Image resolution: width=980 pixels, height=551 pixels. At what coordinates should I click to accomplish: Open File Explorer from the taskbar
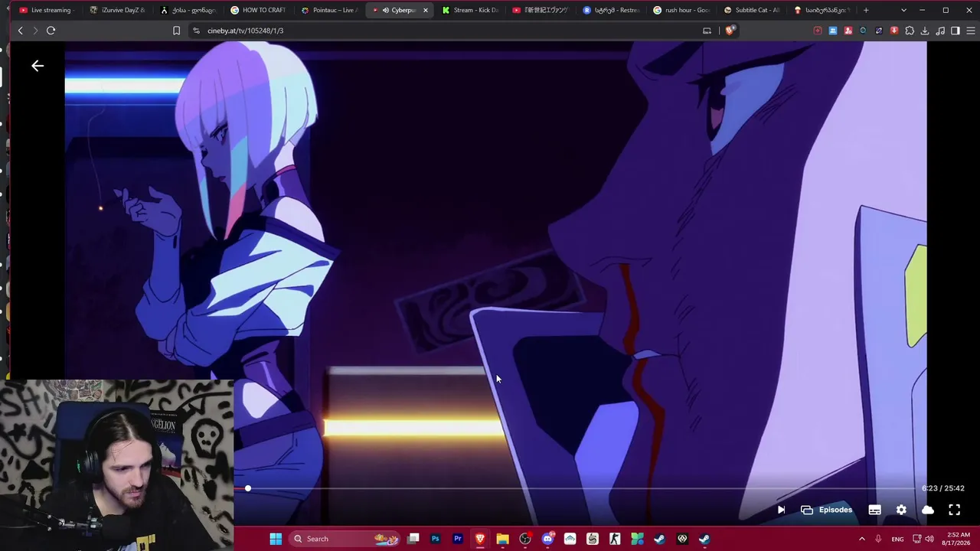pos(502,539)
